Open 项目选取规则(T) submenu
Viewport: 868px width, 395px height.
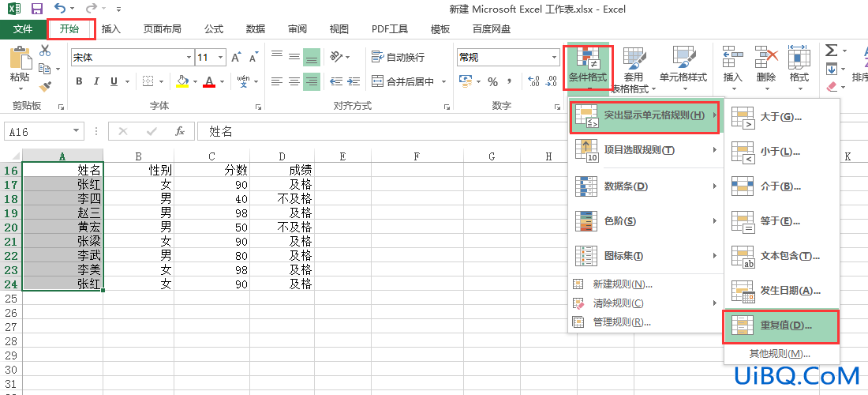[645, 150]
